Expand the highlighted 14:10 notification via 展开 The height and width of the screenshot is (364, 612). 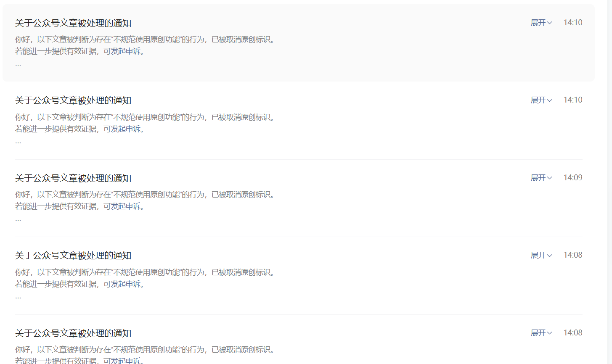tap(541, 23)
